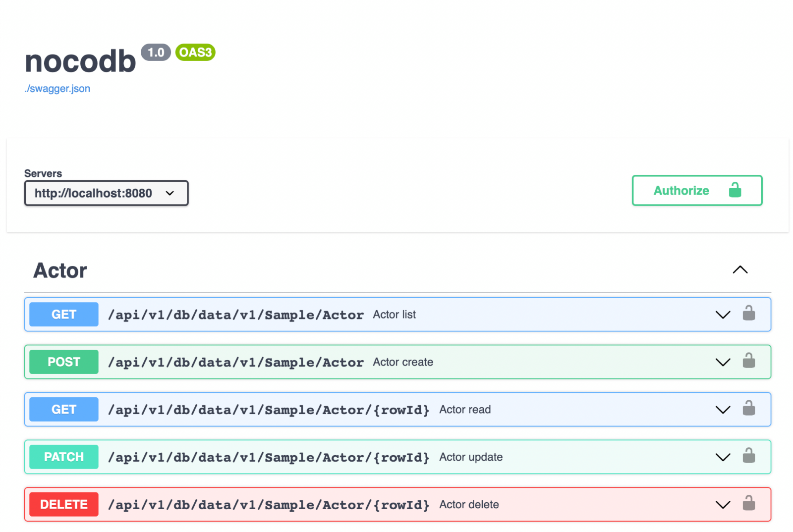Open the ./swagger.json link
Screen dimensions: 793x532
[57, 89]
